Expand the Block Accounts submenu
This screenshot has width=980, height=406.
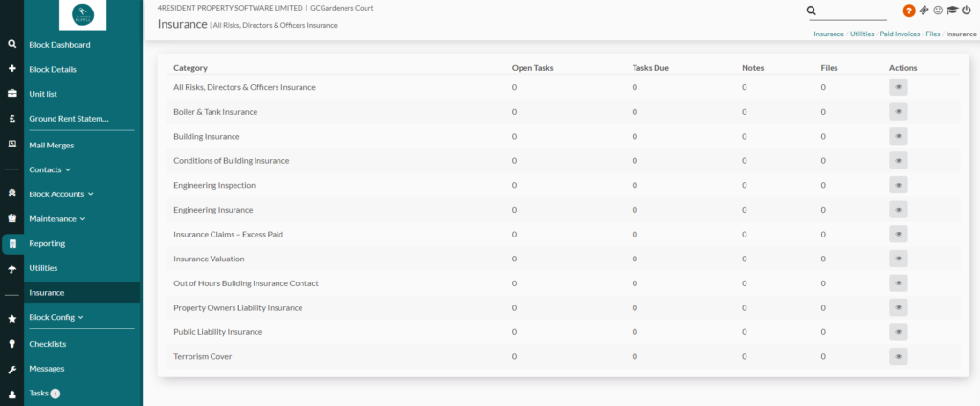pos(61,194)
